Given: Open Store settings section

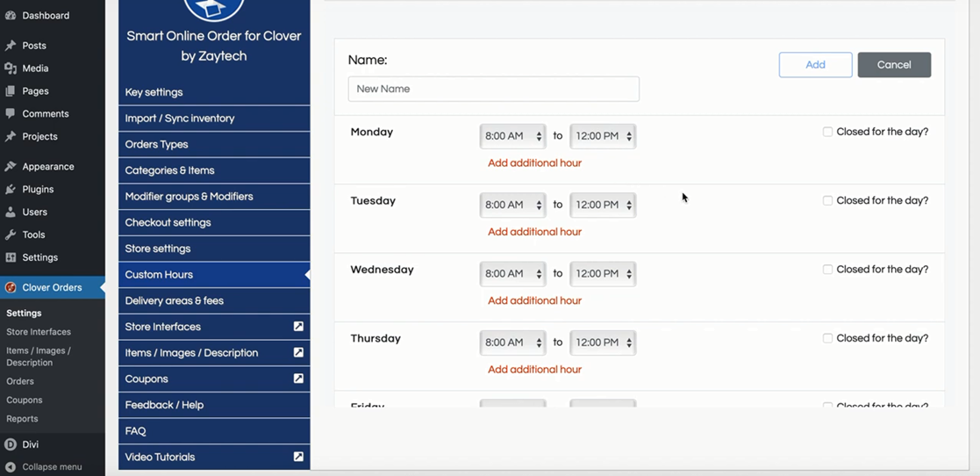Looking at the screenshot, I should coord(214,249).
